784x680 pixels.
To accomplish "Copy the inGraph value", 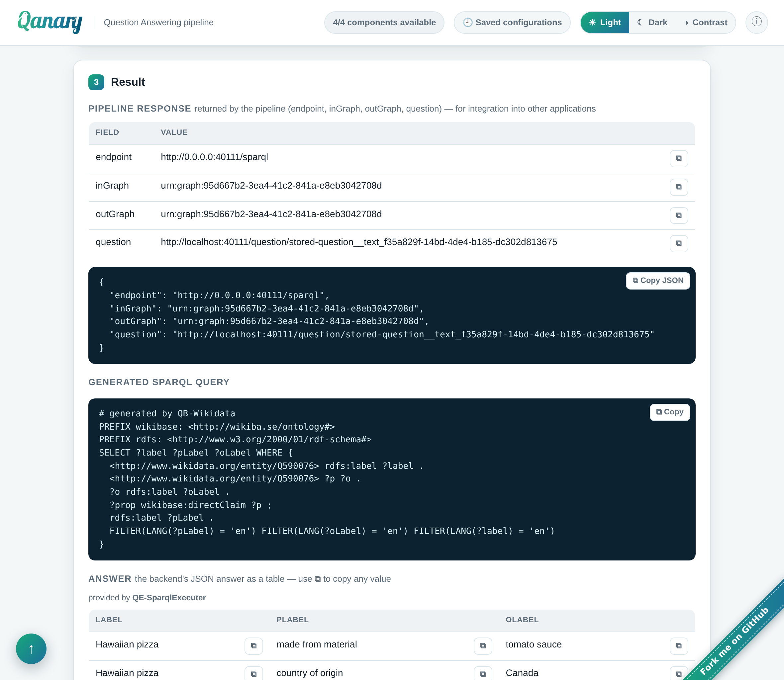I will pos(679,187).
